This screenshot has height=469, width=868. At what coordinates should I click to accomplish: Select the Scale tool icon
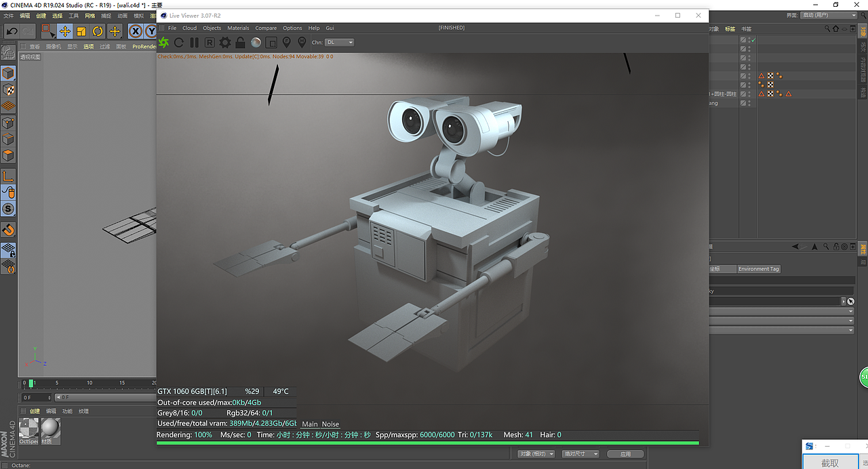click(x=81, y=31)
